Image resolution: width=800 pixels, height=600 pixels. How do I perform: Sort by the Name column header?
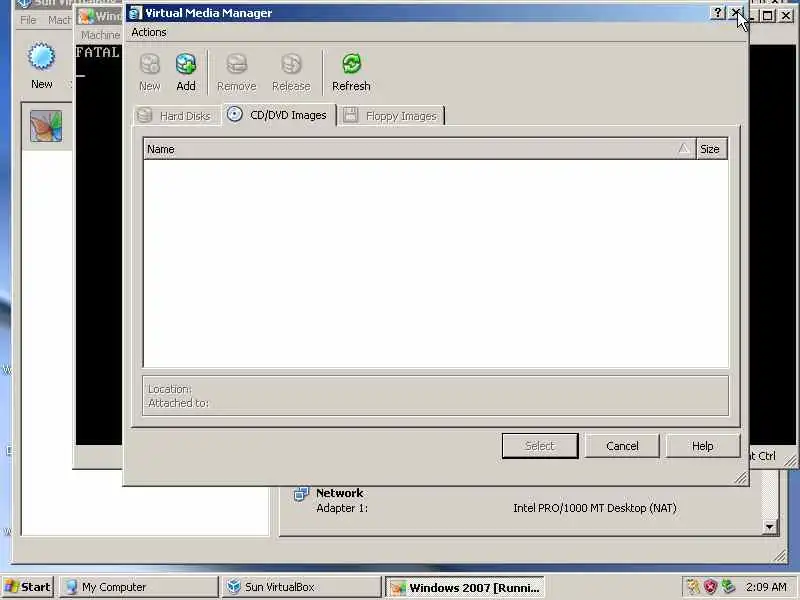[419, 149]
